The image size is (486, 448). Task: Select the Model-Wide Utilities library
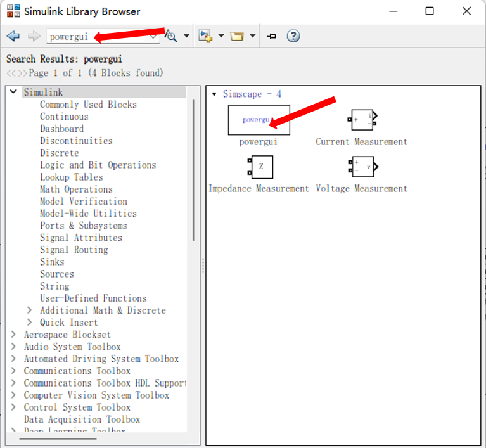click(88, 214)
